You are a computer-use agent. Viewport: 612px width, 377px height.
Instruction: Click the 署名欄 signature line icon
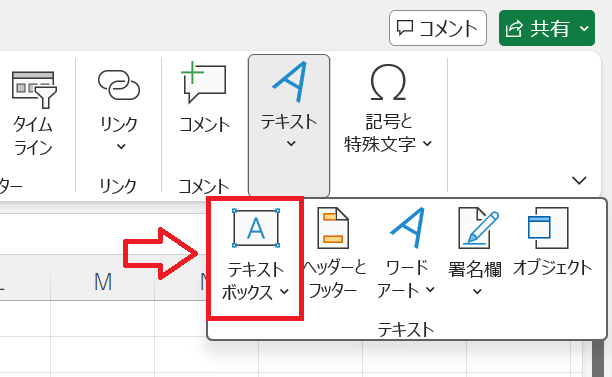(x=479, y=228)
